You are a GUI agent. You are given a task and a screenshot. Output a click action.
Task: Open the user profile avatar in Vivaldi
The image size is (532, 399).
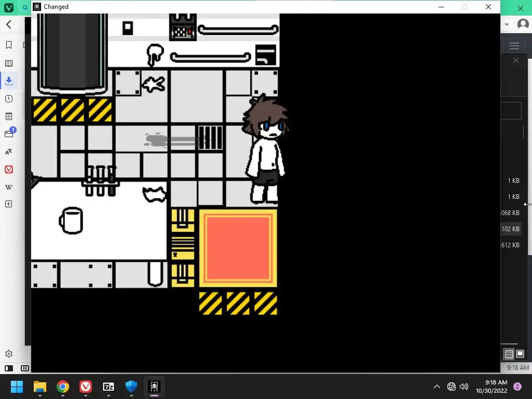coord(523,24)
